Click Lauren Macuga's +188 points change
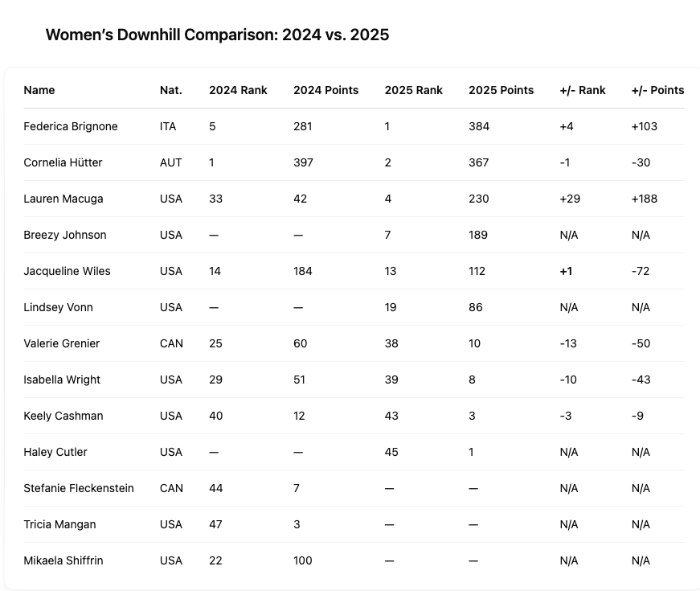700x591 pixels. pyautogui.click(x=645, y=199)
